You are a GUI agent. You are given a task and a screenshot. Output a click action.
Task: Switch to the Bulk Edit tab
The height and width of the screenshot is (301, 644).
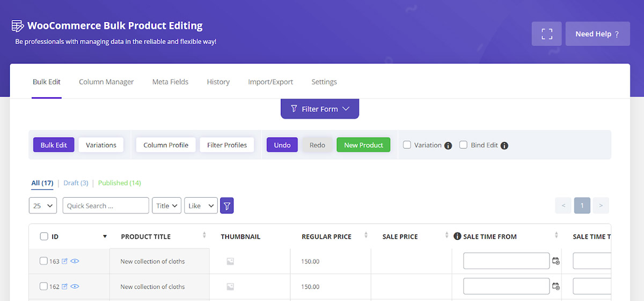[x=47, y=82]
